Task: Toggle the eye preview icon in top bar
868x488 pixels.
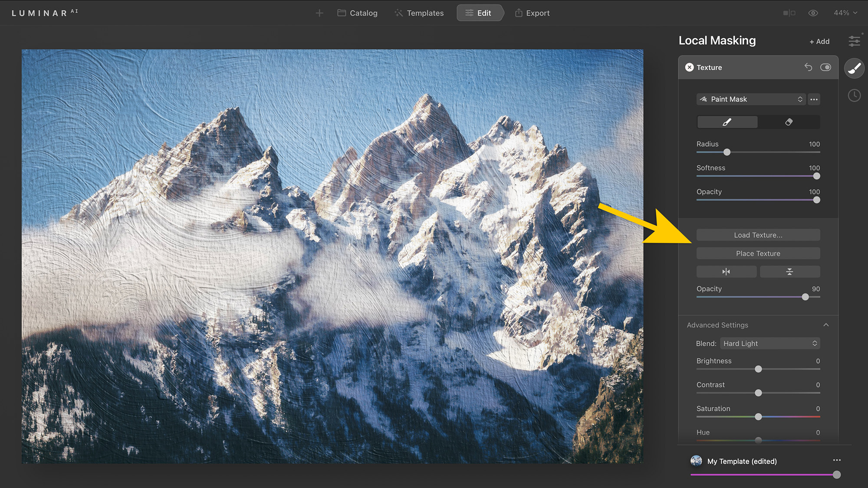Action: click(813, 13)
